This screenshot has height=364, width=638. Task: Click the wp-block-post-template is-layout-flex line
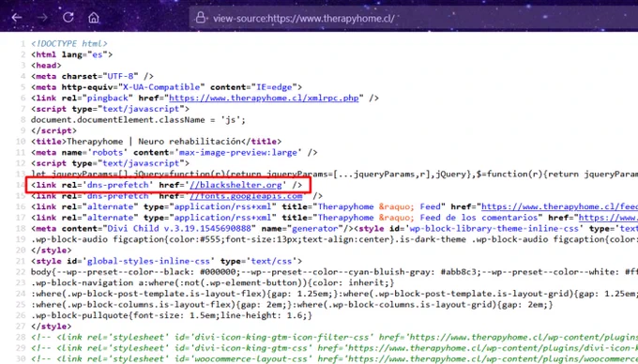(334, 294)
